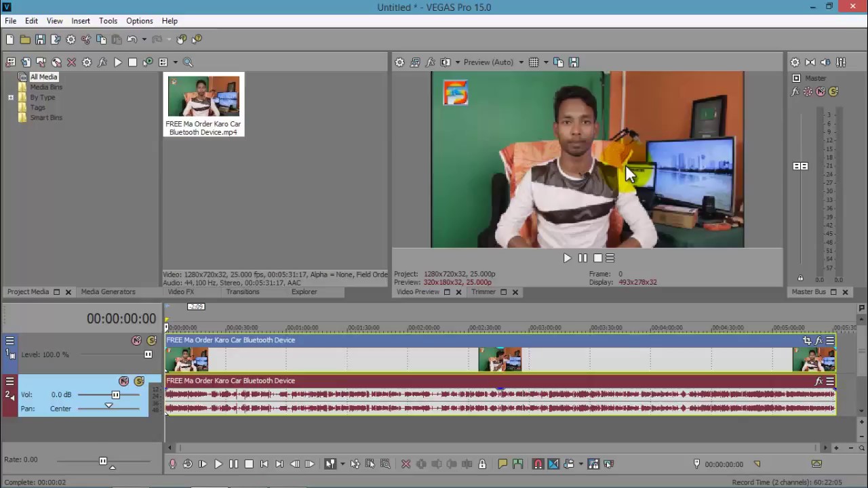Toggle Lock Envelopes to Events
The height and width of the screenshot is (488, 868).
[x=593, y=464]
